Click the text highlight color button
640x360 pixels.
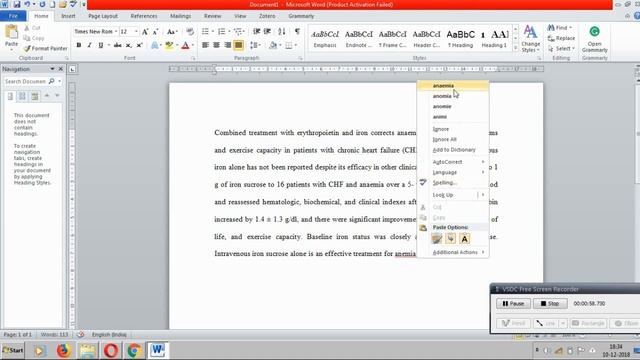click(169, 45)
